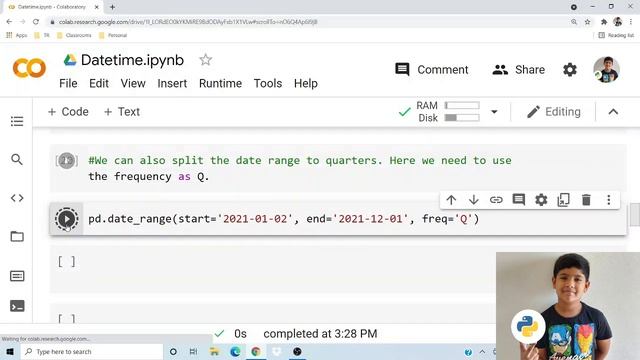Run the pd.date_range code cell
The image size is (640, 360).
pos(67,219)
